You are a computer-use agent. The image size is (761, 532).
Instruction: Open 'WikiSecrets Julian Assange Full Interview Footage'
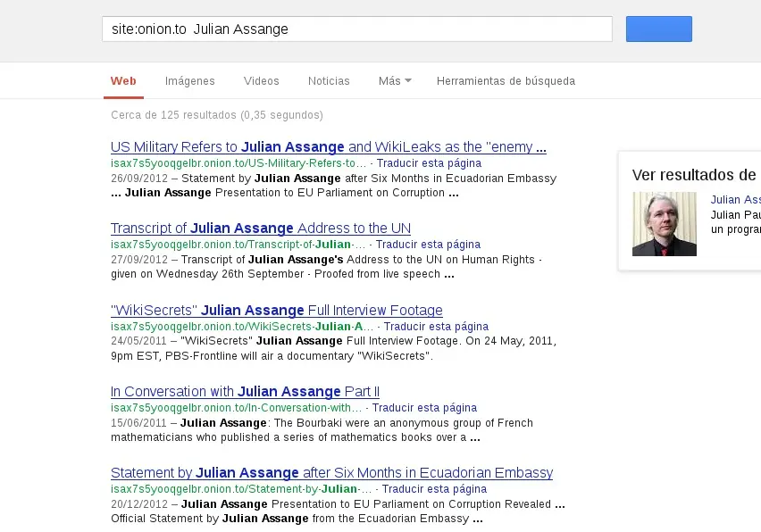point(277,311)
